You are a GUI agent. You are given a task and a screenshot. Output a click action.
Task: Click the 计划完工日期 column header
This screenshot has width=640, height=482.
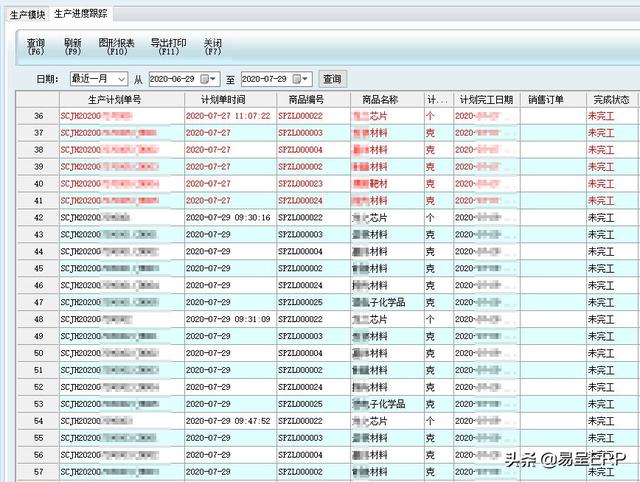pyautogui.click(x=485, y=100)
